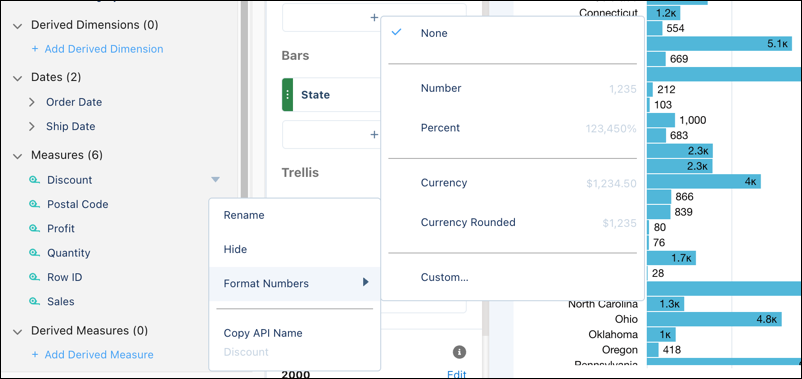
Task: Click the Bars section heading
Action: 295,55
